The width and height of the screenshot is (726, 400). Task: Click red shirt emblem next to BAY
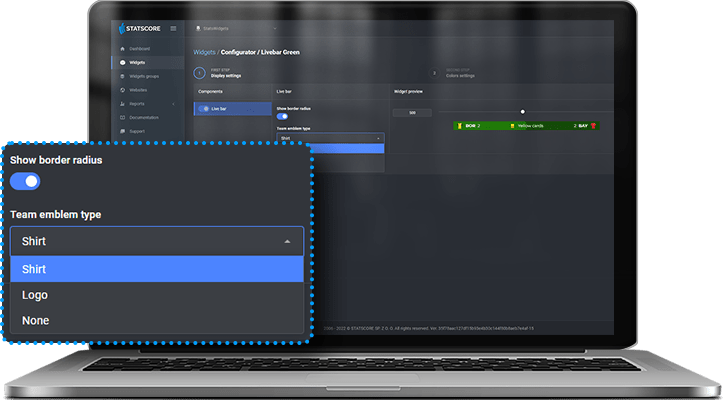[x=593, y=125]
